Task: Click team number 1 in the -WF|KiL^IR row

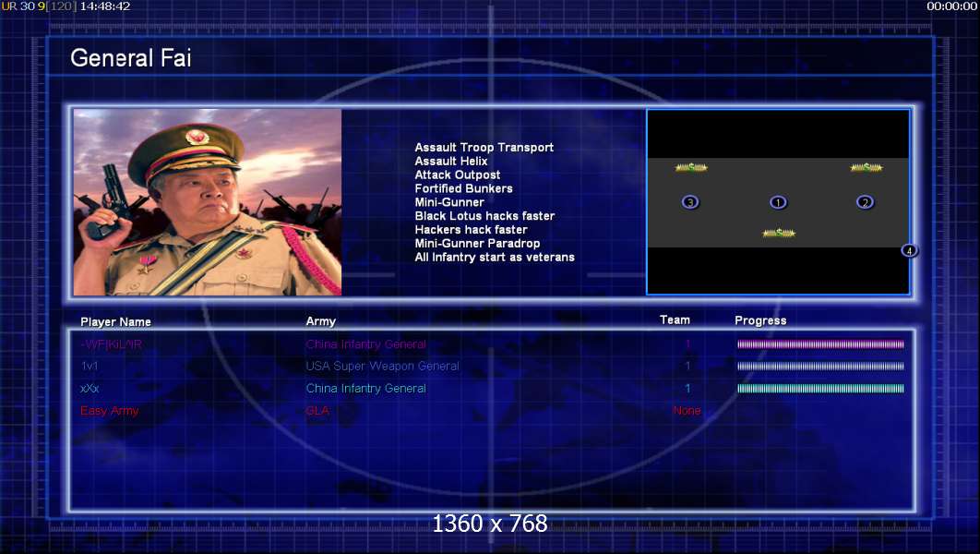Action: 687,344
